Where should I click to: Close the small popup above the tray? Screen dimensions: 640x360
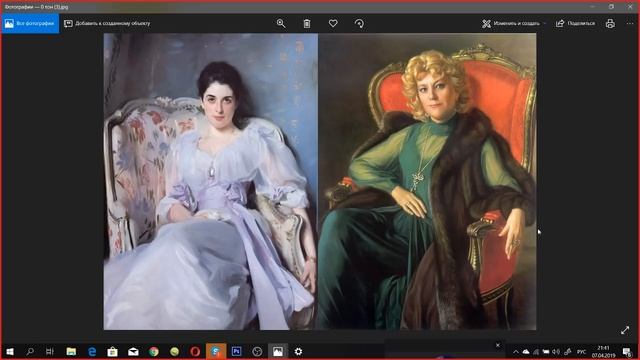point(498,345)
